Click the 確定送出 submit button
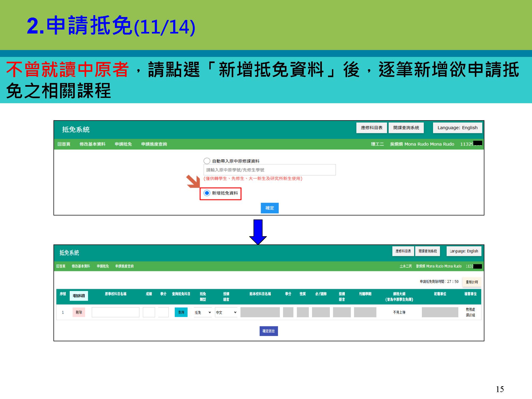The image size is (532, 399). 269,331
